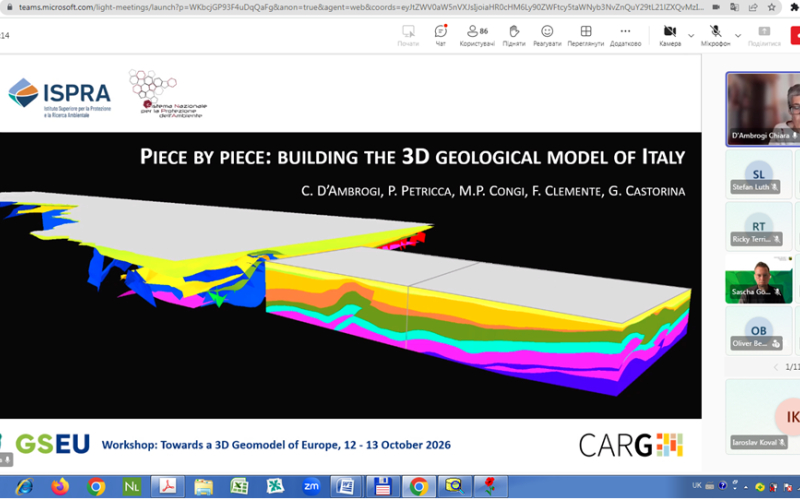The image size is (800, 500).
Task: Bookmark this page with the star icon
Action: [771, 7]
